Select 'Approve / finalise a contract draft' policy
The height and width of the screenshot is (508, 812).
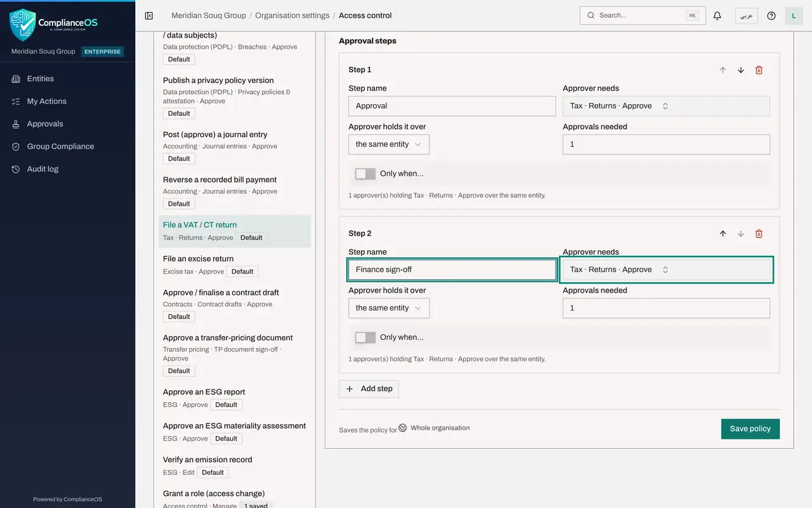(234, 304)
